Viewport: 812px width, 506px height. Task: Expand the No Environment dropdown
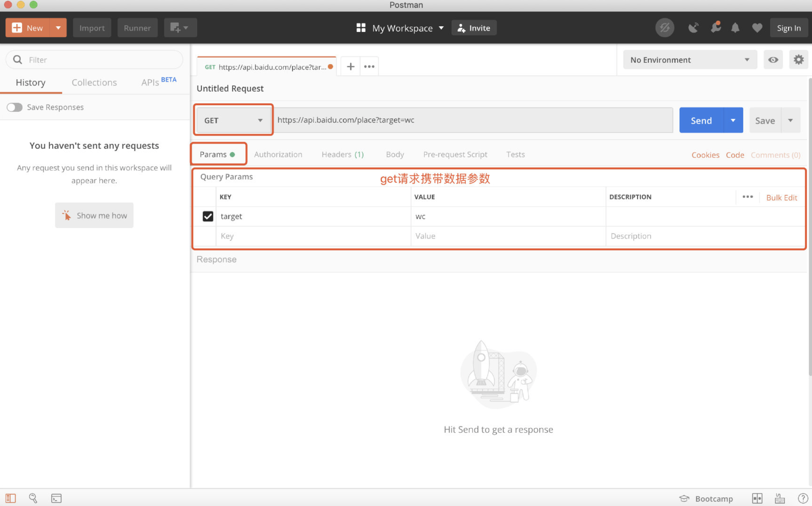pos(690,60)
